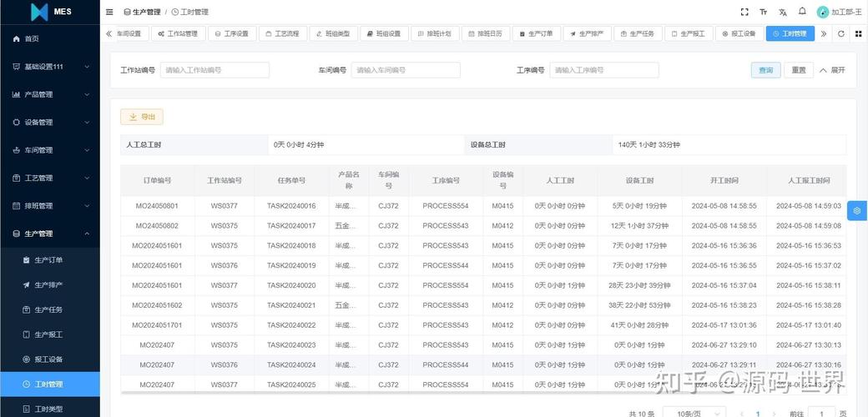The width and height of the screenshot is (868, 417).
Task: Click 设备工时 value 41天 0小时 28分钟
Action: (x=639, y=325)
